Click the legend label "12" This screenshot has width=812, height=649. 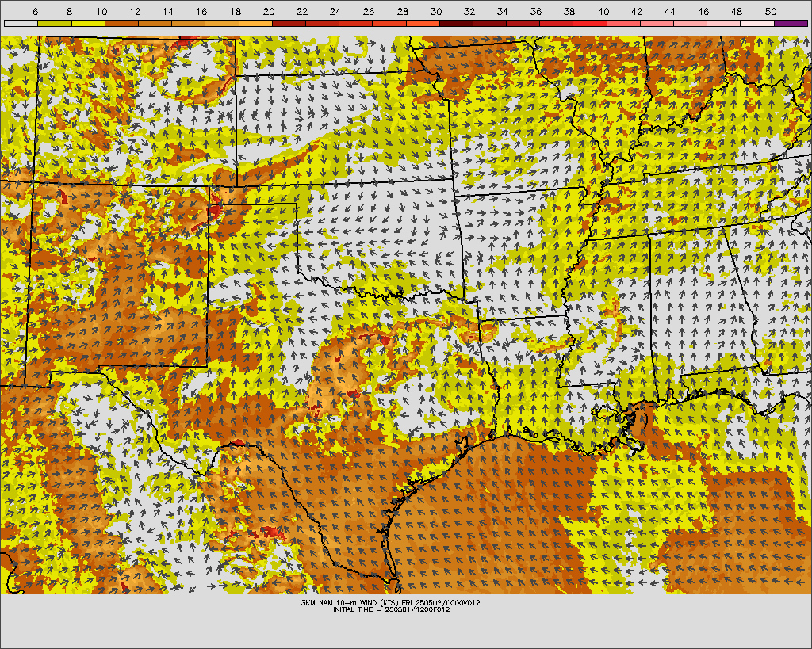click(135, 11)
